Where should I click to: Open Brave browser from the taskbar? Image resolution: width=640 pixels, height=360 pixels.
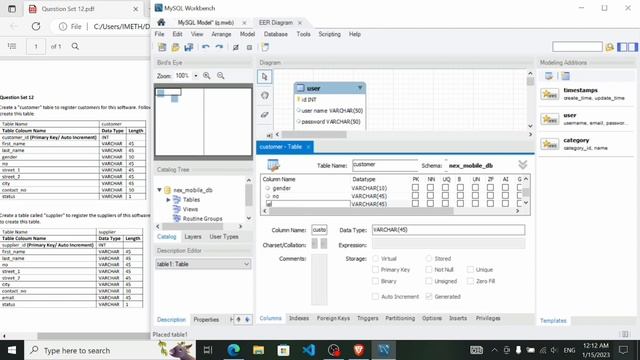359,350
